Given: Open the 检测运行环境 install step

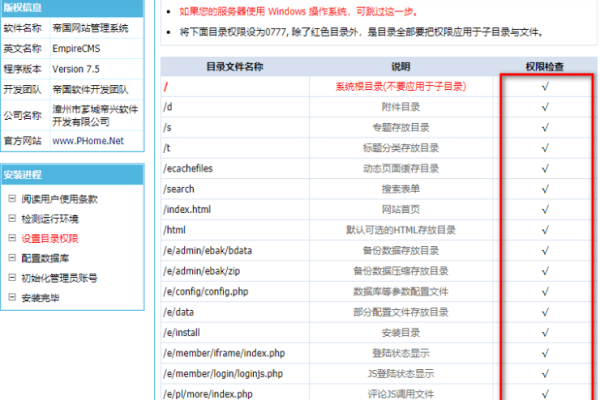Looking at the screenshot, I should point(50,218).
